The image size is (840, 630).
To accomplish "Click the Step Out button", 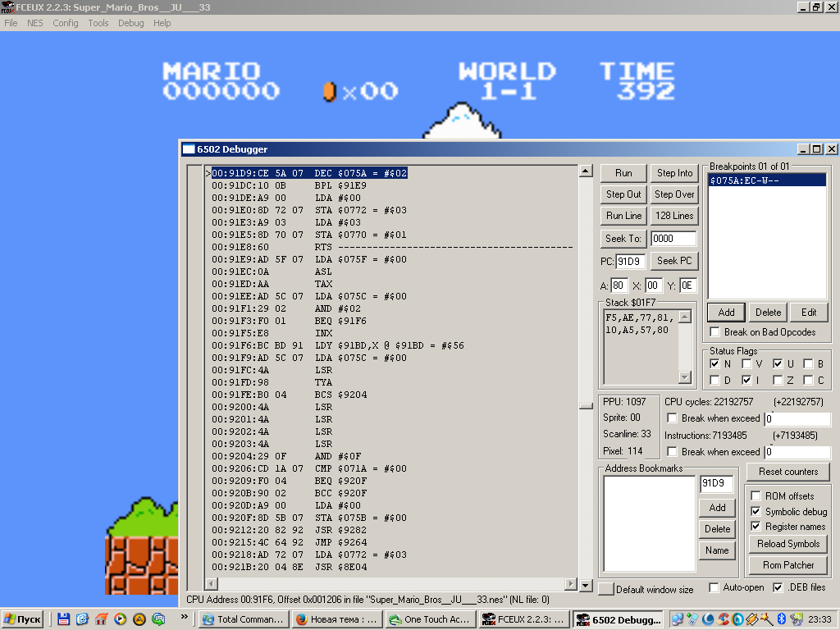I will click(623, 194).
